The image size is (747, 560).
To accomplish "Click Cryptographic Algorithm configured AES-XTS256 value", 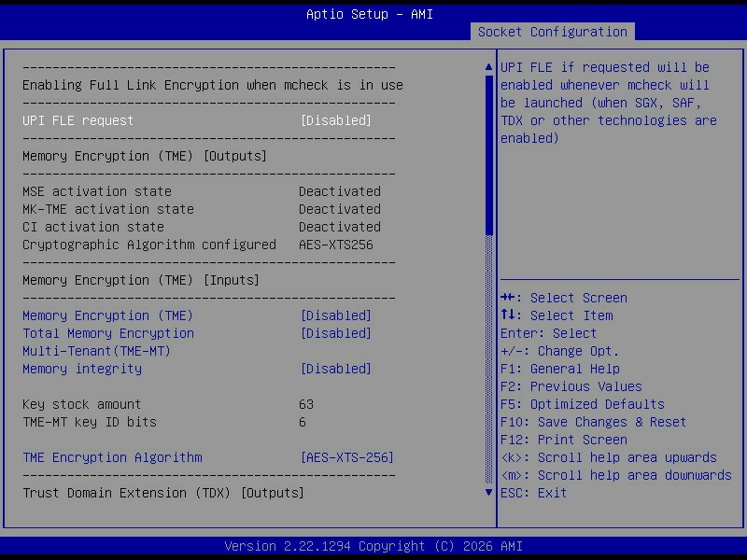I will (x=336, y=245).
